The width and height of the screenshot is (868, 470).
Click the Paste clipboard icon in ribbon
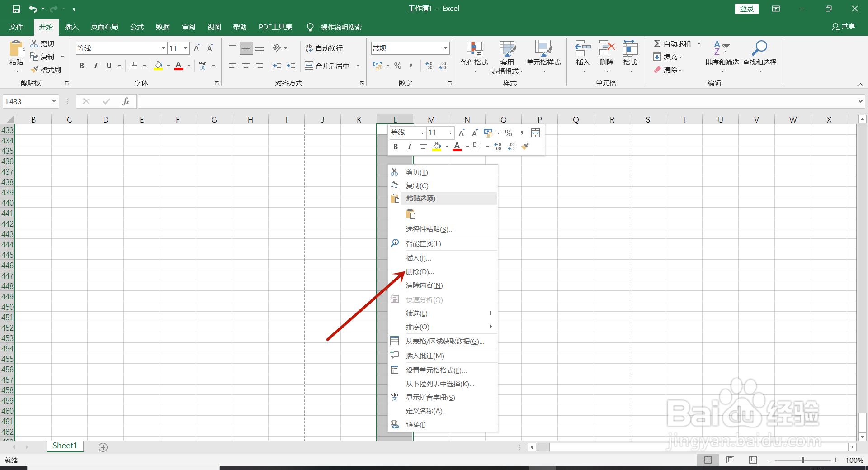click(x=16, y=49)
